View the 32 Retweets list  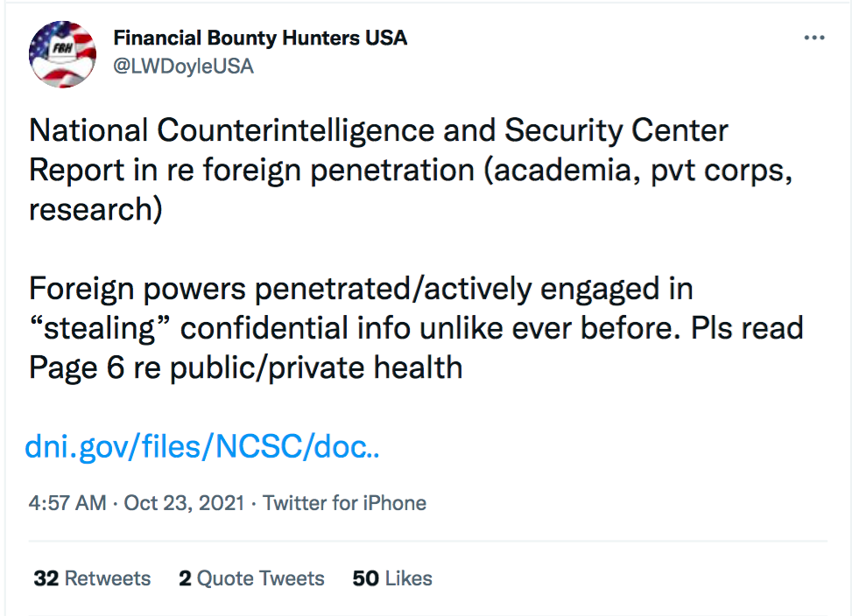click(92, 578)
